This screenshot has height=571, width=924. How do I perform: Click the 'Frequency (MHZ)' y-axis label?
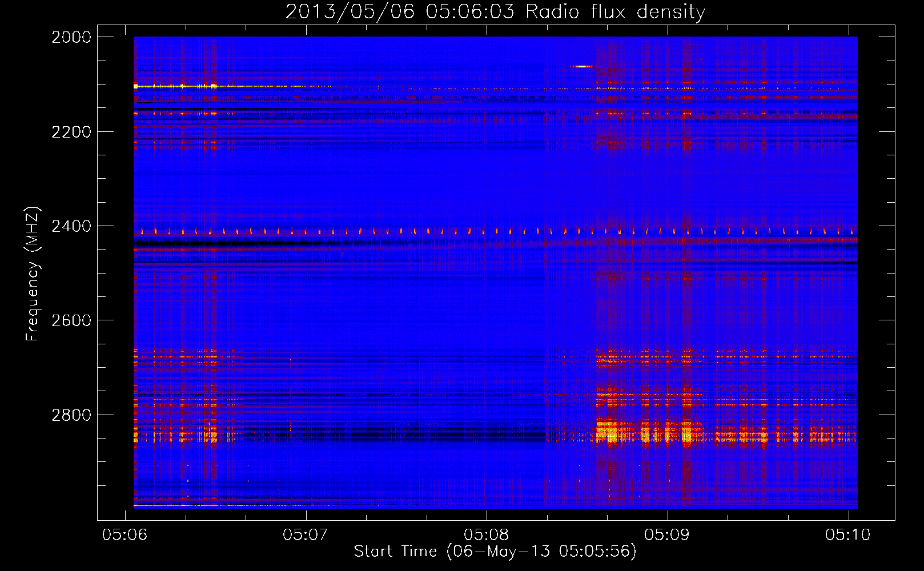(x=33, y=274)
